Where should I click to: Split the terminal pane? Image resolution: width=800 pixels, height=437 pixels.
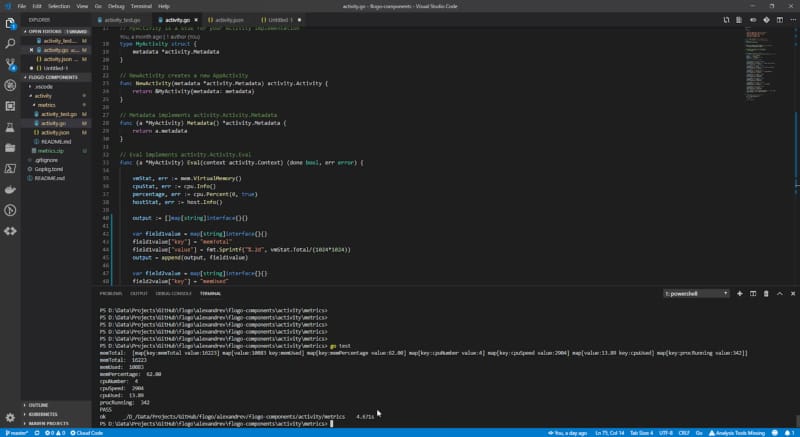click(752, 293)
